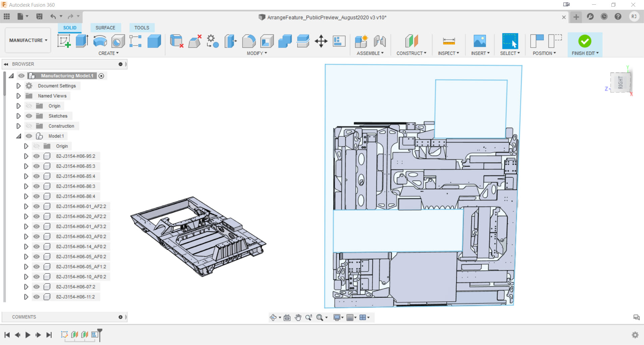Open the Construct dropdown menu
This screenshot has height=345, width=644.
tap(412, 53)
